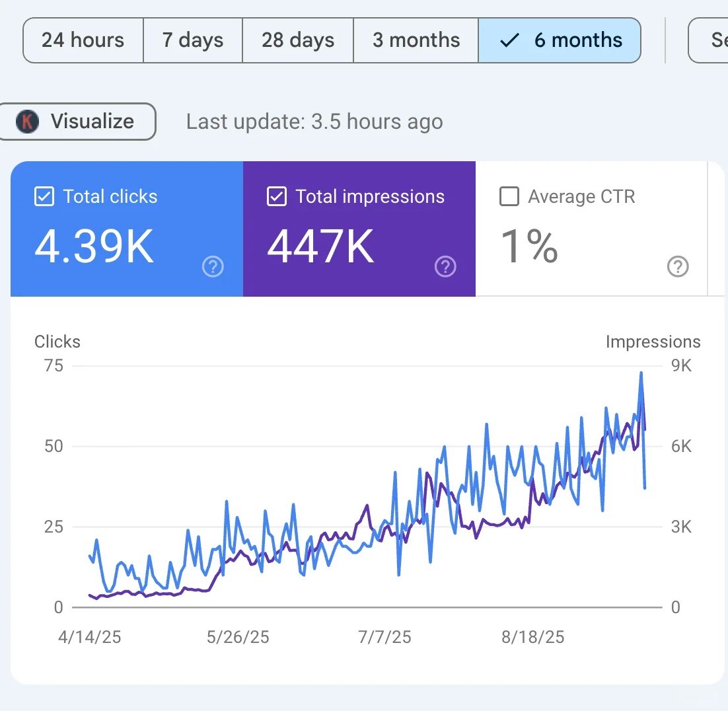Click the 6K impressions axis label
Screen dimensions: 728x711
pos(681,446)
